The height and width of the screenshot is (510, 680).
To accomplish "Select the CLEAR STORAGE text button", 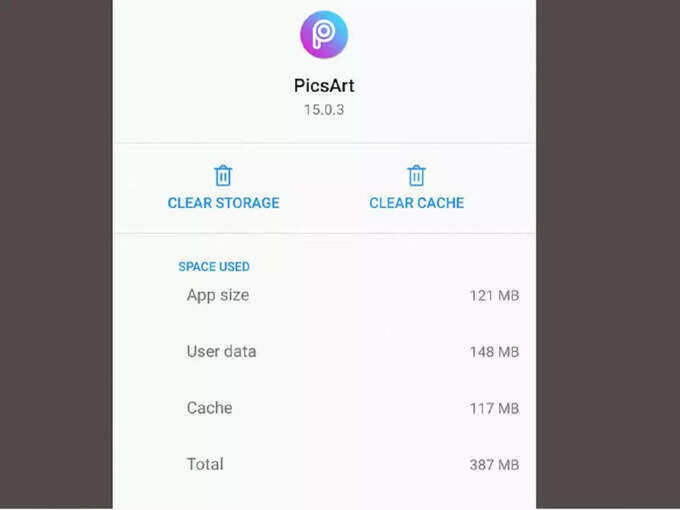I will click(x=223, y=203).
